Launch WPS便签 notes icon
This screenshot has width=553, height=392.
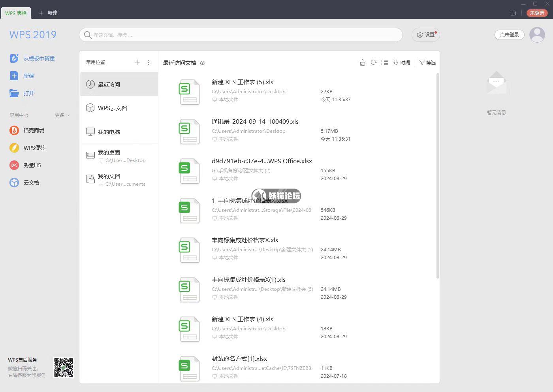14,147
